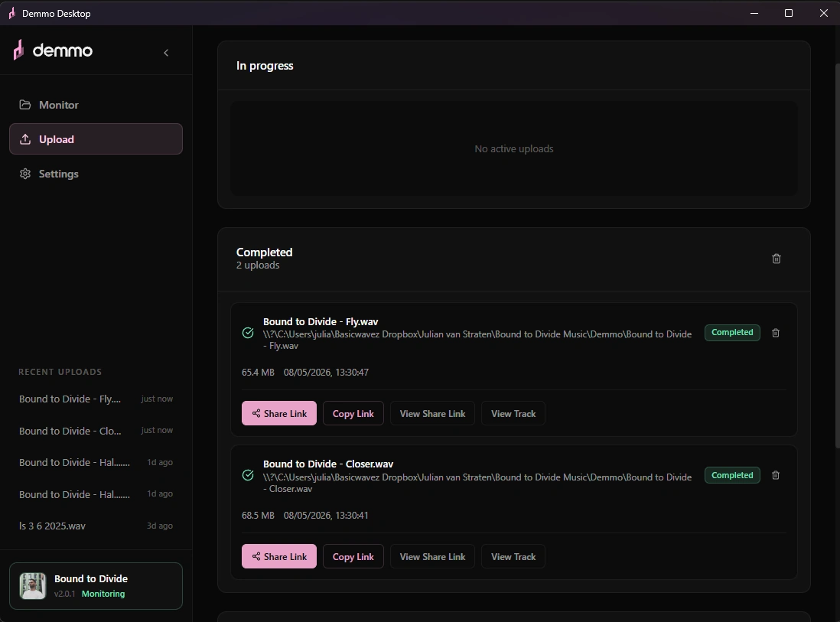Clear all completed uploads with the trash icon
Viewport: 840px width, 622px height.
pyautogui.click(x=777, y=259)
